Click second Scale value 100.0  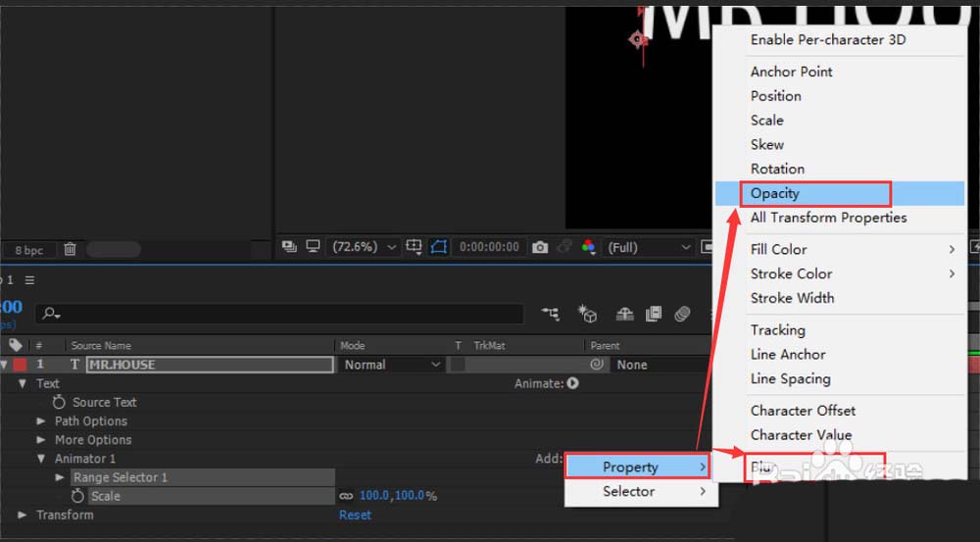click(410, 495)
